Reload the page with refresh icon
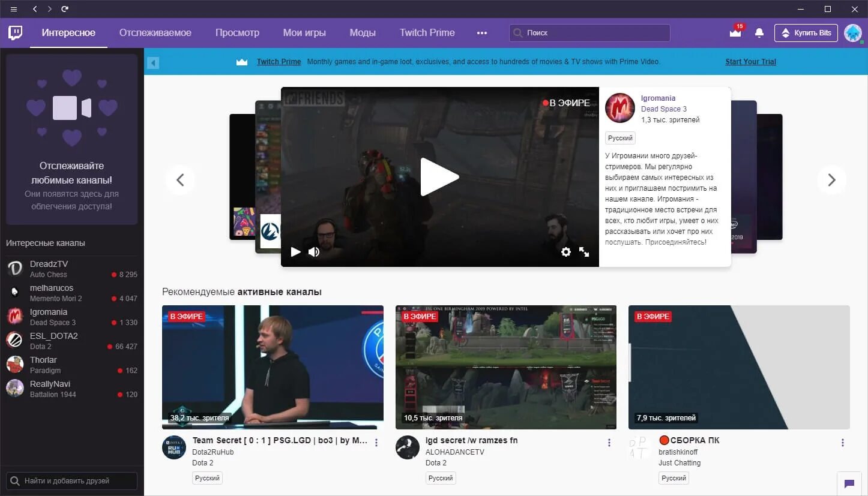Viewport: 868px width, 496px height. point(65,9)
